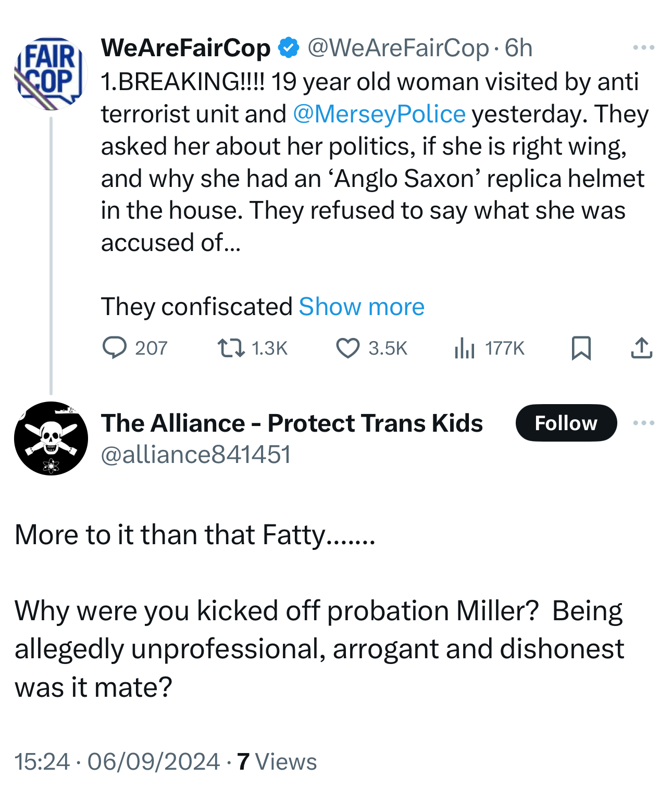Click the 6h time of the top post
This screenshot has height=790, width=672.
[519, 48]
